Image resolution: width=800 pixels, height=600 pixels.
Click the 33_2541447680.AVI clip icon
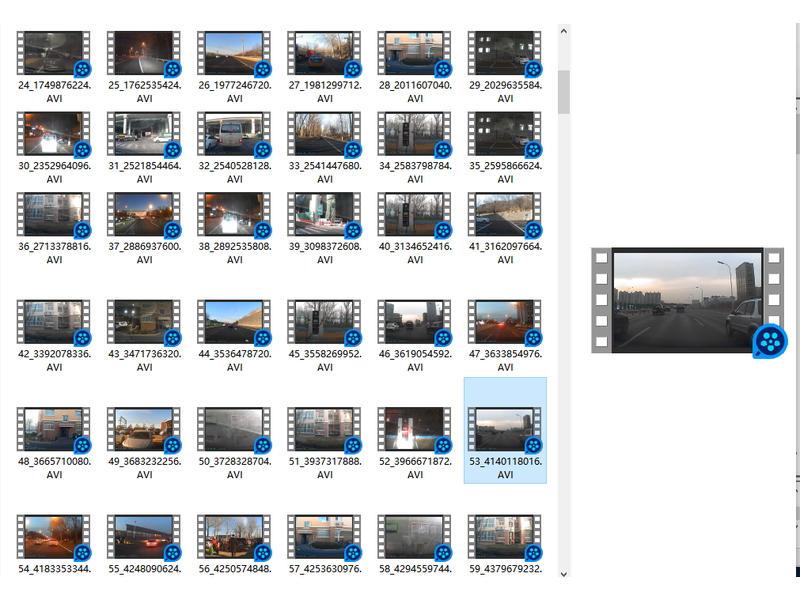click(325, 134)
